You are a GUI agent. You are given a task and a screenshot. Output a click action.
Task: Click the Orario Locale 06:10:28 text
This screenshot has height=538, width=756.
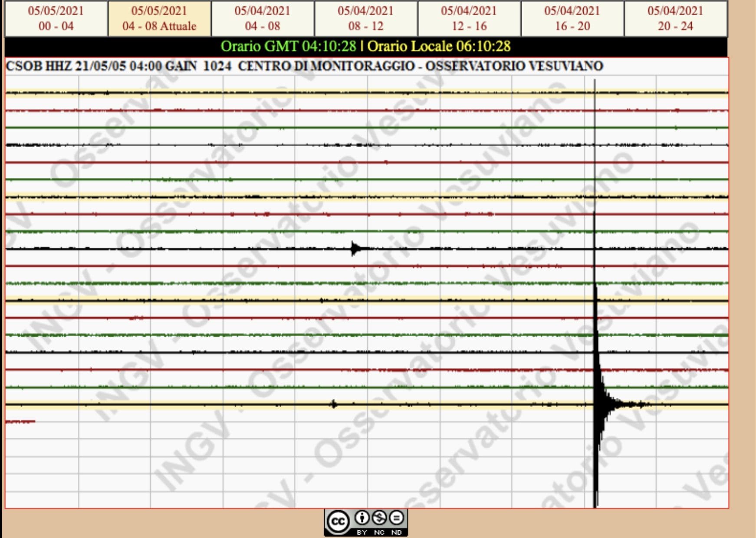(439, 46)
